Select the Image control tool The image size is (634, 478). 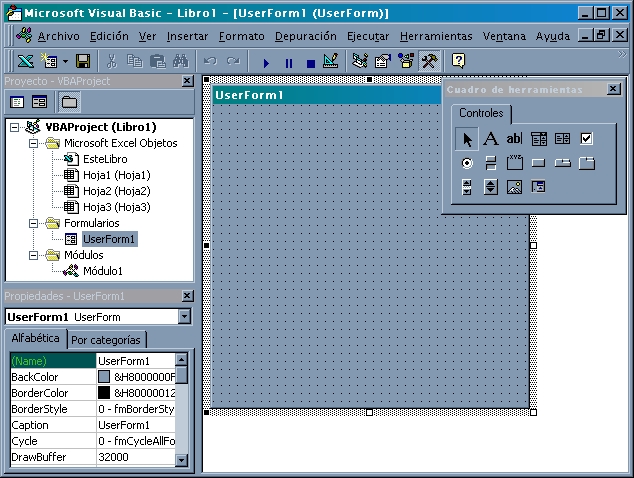[x=514, y=186]
